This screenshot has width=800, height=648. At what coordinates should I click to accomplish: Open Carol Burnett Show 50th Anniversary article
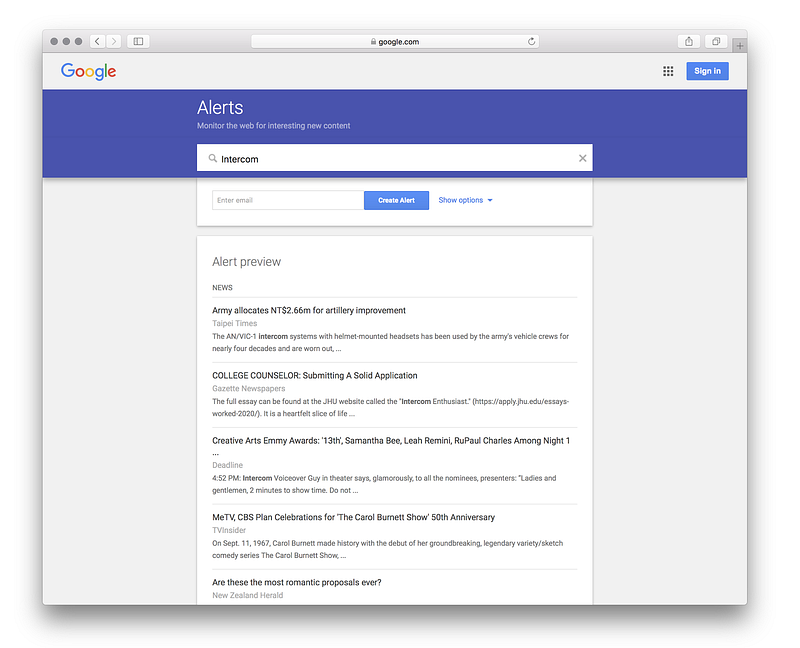[354, 517]
